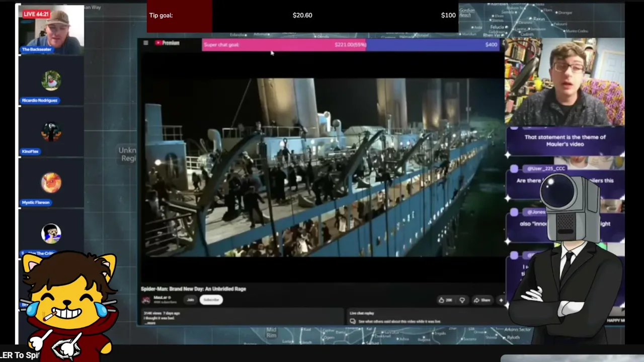
Task: Click the YouTube Premium logo
Action: coord(168,43)
